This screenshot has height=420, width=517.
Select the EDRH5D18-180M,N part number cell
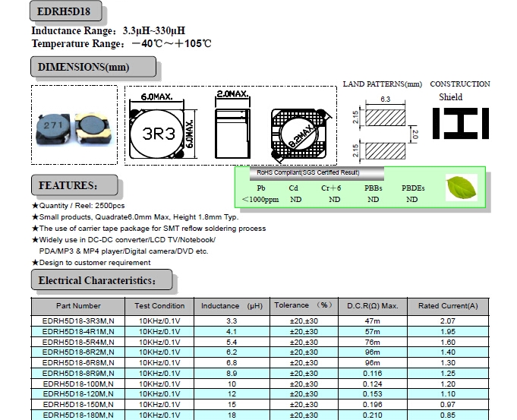point(78,415)
